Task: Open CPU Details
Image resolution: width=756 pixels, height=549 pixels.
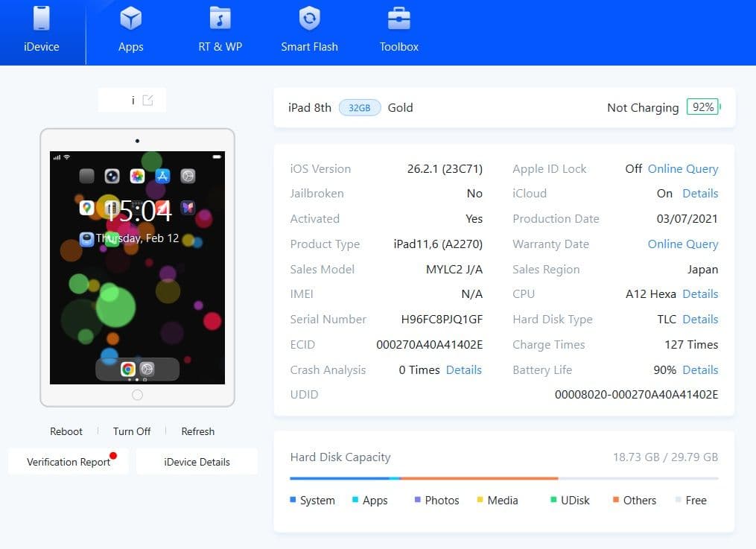Action: click(x=699, y=293)
